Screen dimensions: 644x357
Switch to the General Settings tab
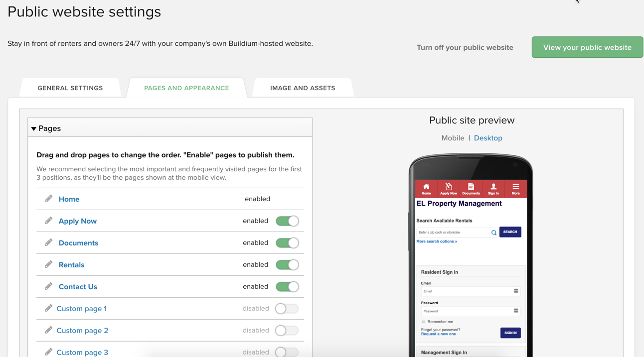[x=70, y=88]
